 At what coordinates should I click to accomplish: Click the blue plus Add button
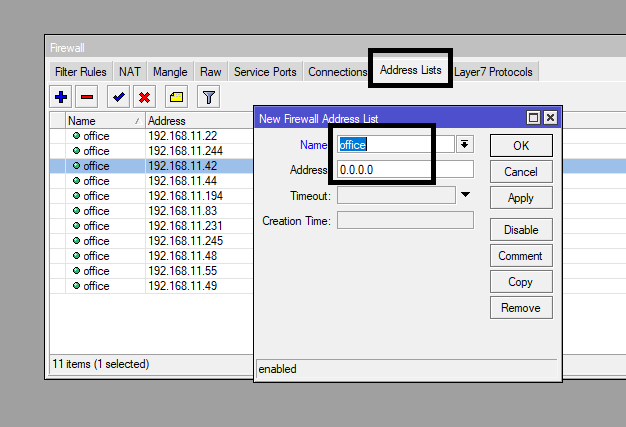pyautogui.click(x=60, y=97)
